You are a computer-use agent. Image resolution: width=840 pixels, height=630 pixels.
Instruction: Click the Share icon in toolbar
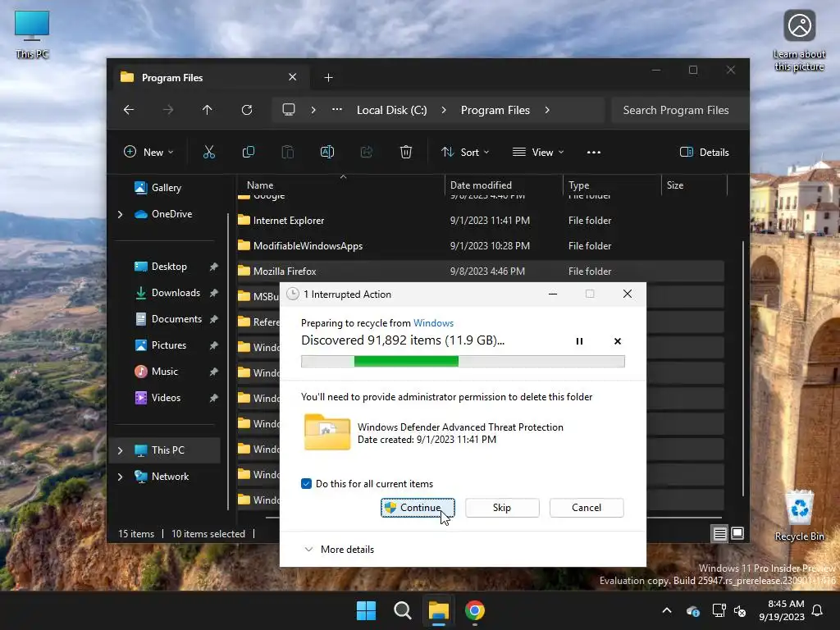point(367,152)
